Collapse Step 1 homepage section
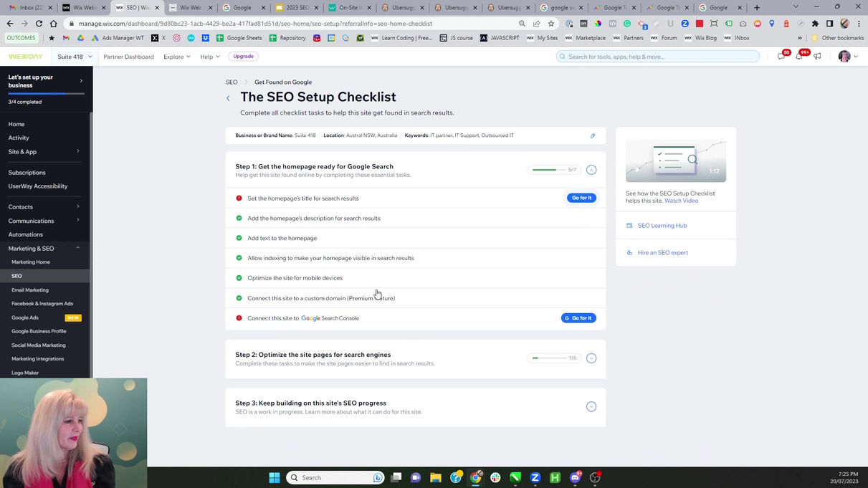Viewport: 868px width, 488px height. click(x=591, y=170)
